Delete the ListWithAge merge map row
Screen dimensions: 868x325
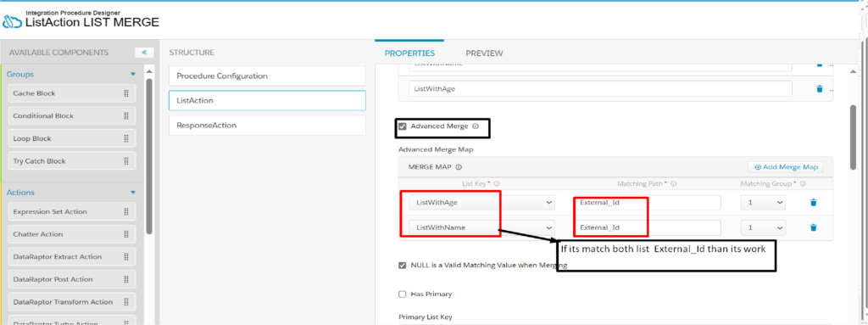[x=813, y=203]
